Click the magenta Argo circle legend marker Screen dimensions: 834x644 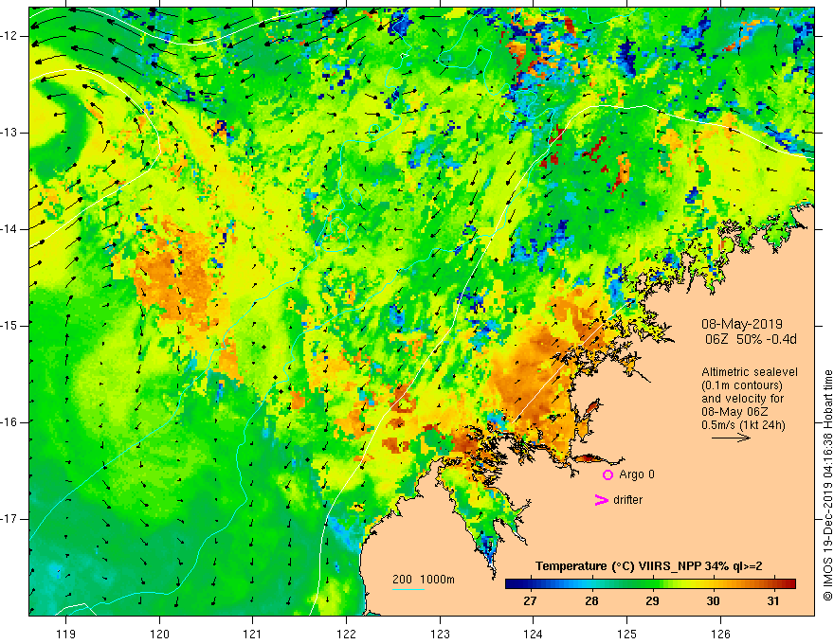pos(607,474)
